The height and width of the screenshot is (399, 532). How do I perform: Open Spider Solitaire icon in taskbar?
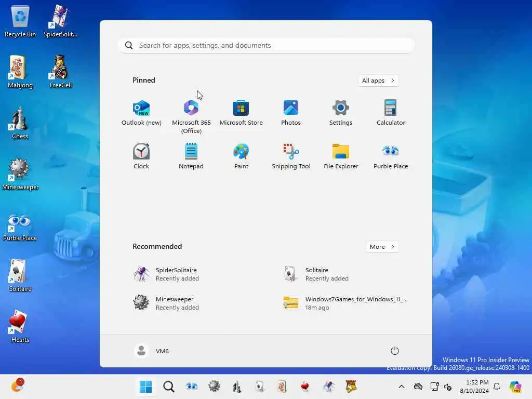328,387
